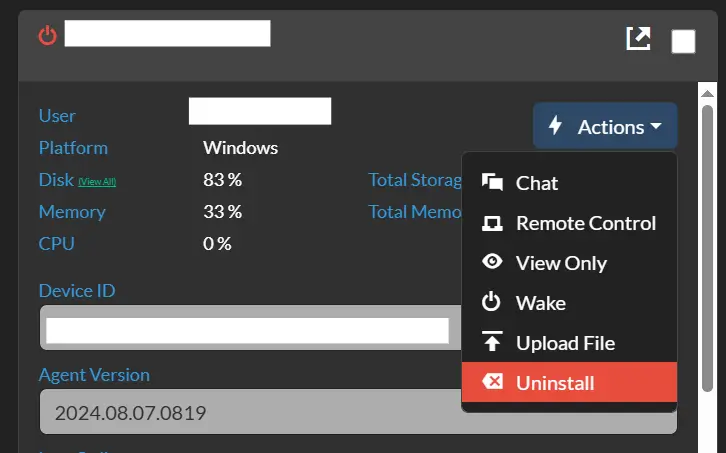The height and width of the screenshot is (453, 726).
Task: Click the Upload File arrow icon
Action: (x=492, y=342)
